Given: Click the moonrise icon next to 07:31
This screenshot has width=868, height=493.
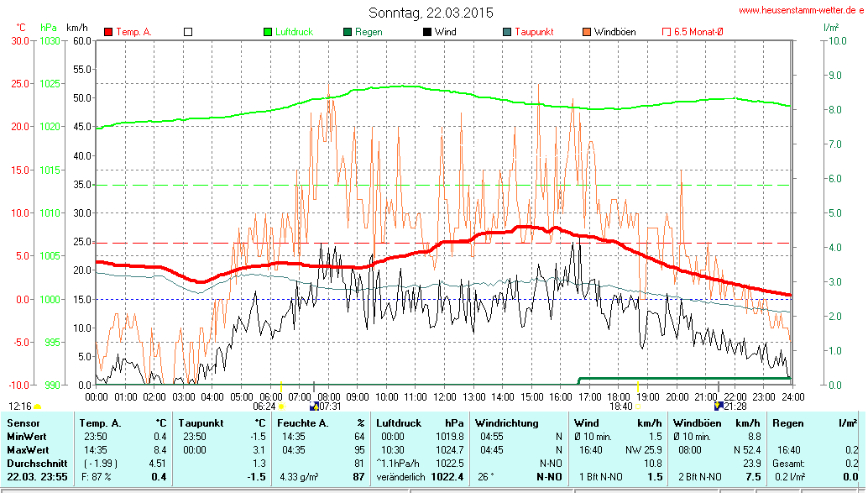Looking at the screenshot, I should [x=315, y=406].
